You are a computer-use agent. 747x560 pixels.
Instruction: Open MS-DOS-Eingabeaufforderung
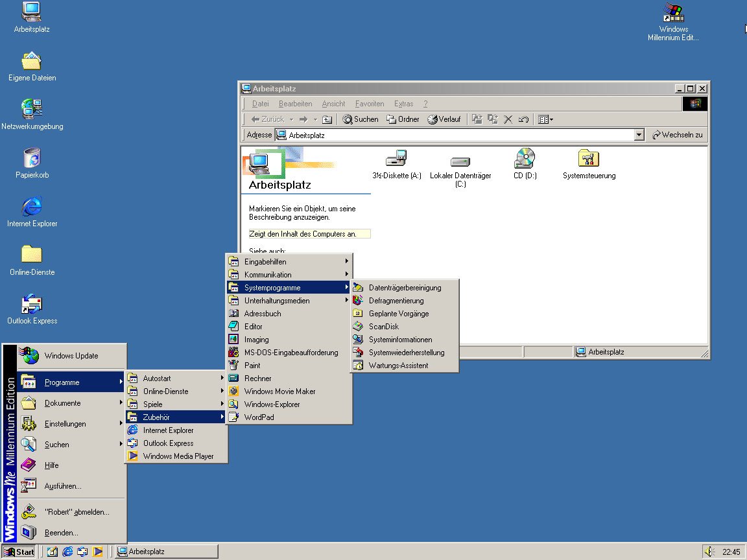(x=289, y=353)
